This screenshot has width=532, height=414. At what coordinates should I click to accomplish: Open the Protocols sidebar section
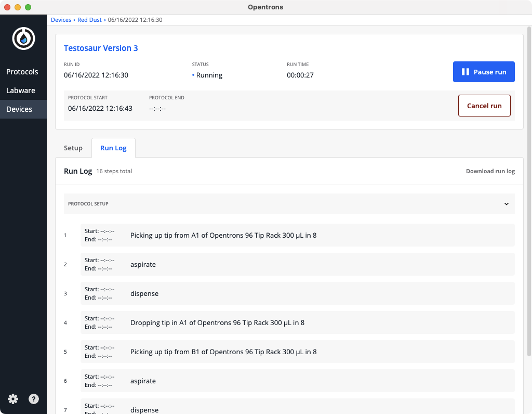click(22, 72)
